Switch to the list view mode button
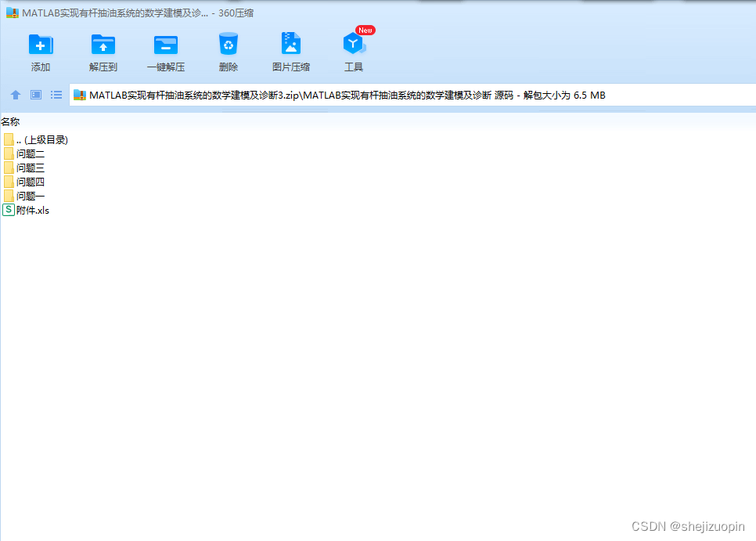 [56, 95]
